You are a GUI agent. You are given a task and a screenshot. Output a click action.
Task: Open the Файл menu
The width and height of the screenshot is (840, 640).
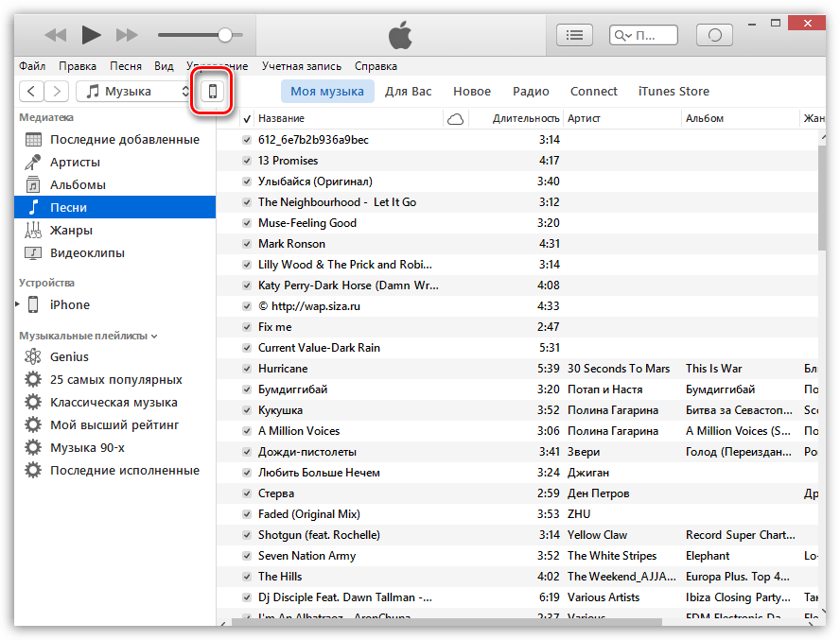[31, 66]
